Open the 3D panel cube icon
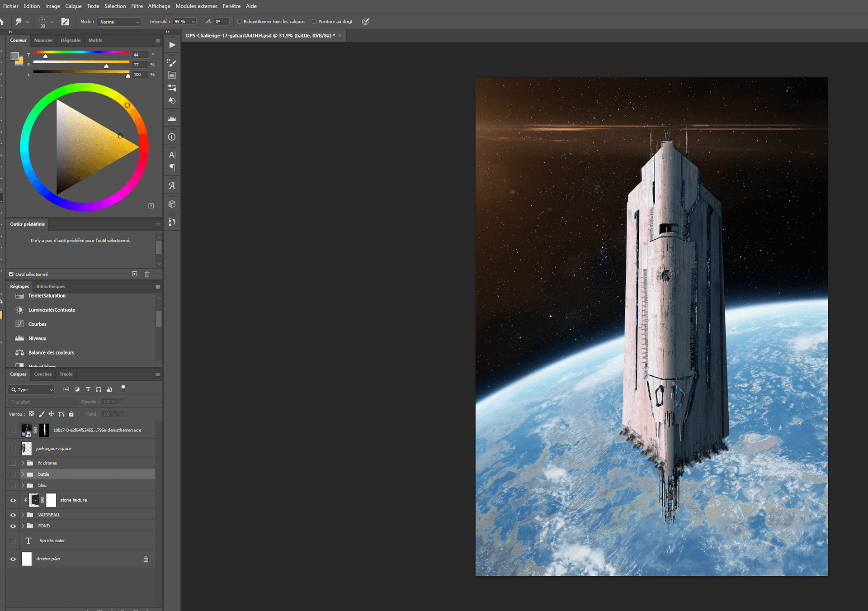Screen dimensions: 868x611 point(172,204)
